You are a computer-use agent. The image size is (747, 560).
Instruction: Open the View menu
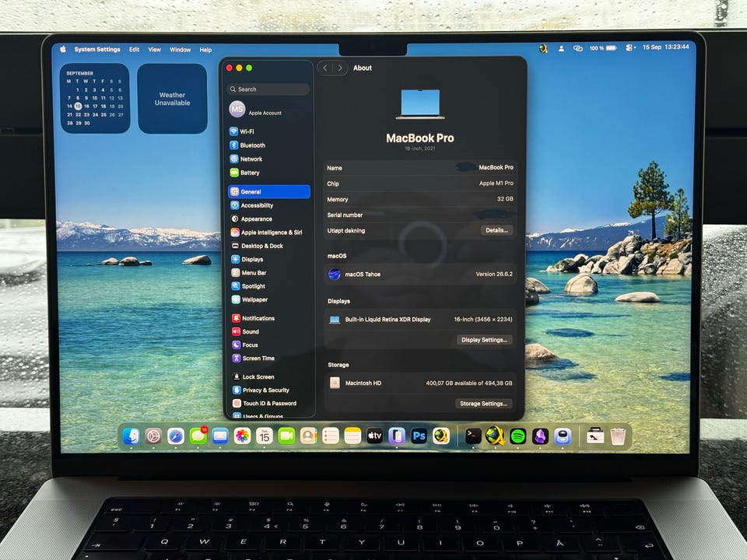[154, 50]
